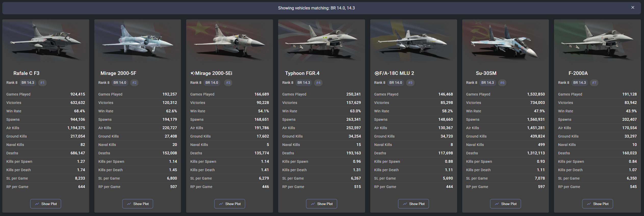644x216 pixels.
Task: Click F/A-18C MLU 2 SL per Game 5,690
Action: (448, 178)
